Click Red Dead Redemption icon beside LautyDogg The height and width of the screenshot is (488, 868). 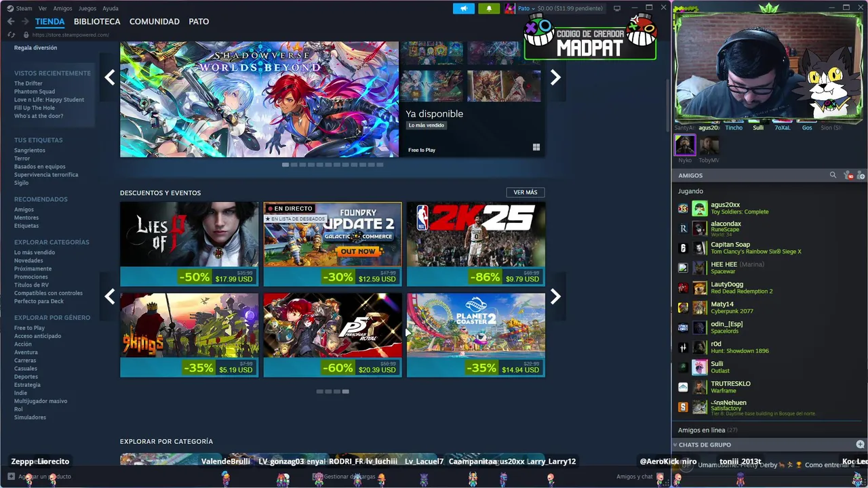pyautogui.click(x=683, y=288)
